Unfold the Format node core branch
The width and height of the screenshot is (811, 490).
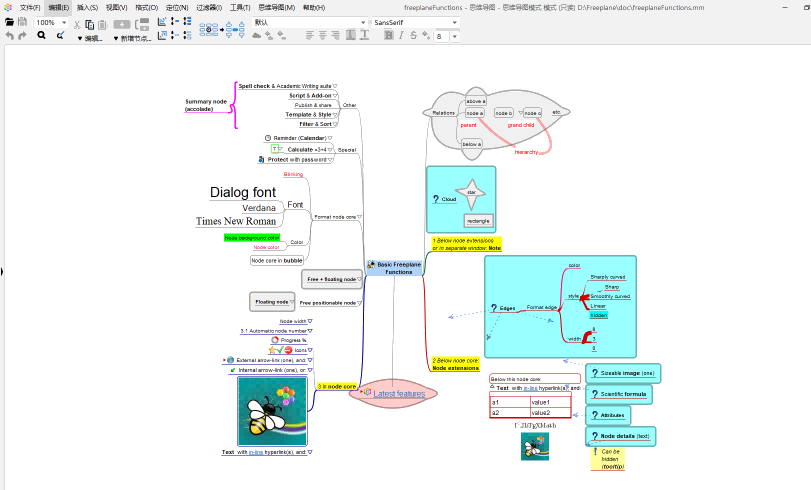(359, 217)
